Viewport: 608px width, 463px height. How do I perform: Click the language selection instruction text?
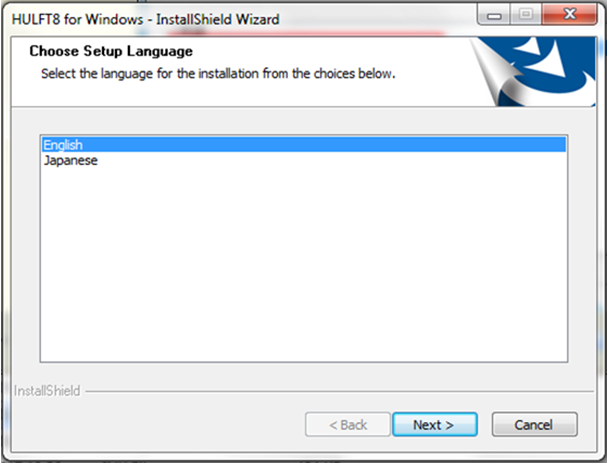(x=218, y=73)
